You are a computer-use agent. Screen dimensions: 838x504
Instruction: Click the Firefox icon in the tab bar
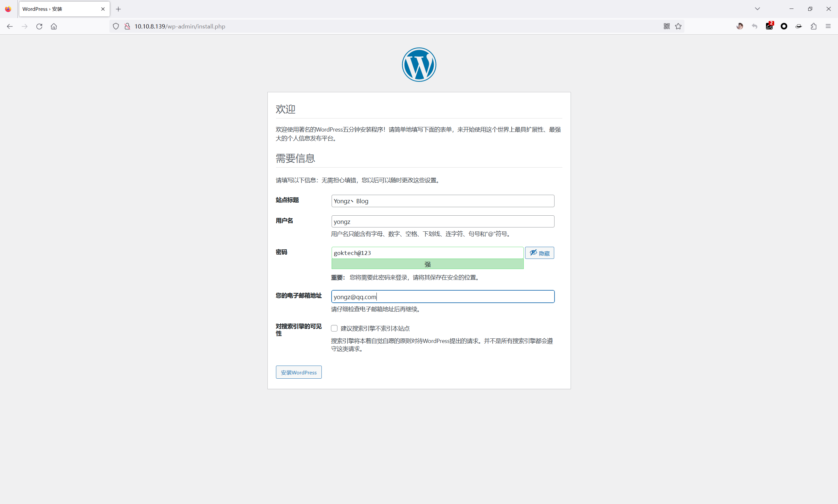[8, 9]
